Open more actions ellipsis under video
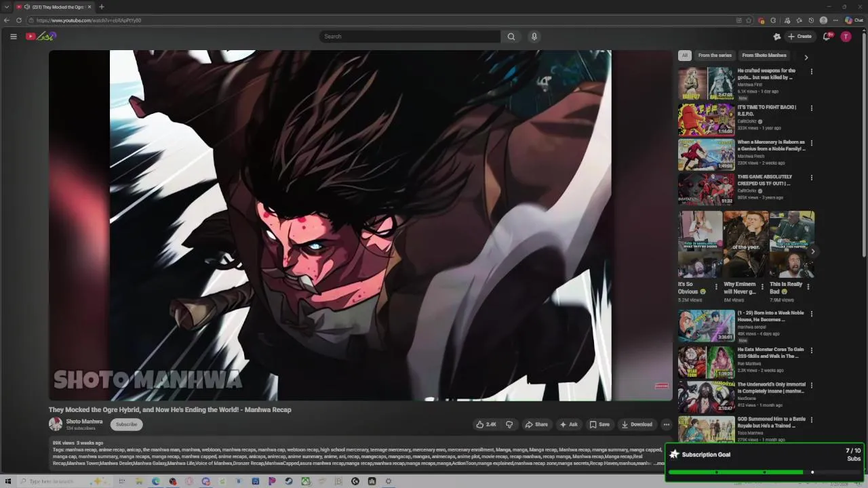This screenshot has height=488, width=868. 667,424
